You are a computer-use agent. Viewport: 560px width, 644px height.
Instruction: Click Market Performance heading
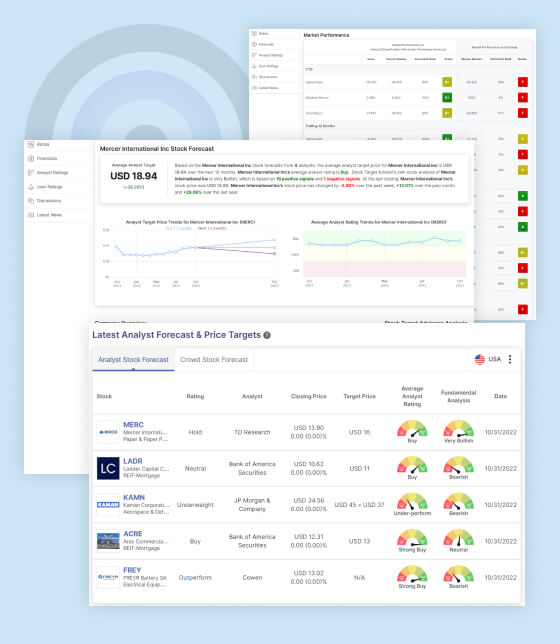coord(326,35)
